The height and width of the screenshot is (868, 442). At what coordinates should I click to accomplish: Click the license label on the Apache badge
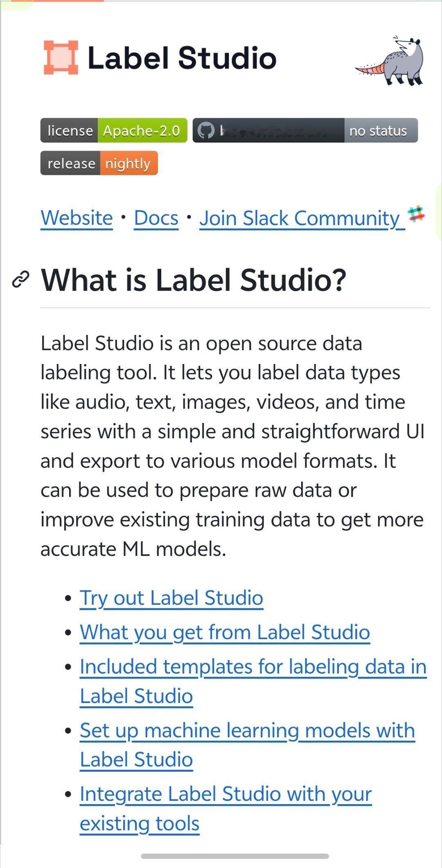70,131
